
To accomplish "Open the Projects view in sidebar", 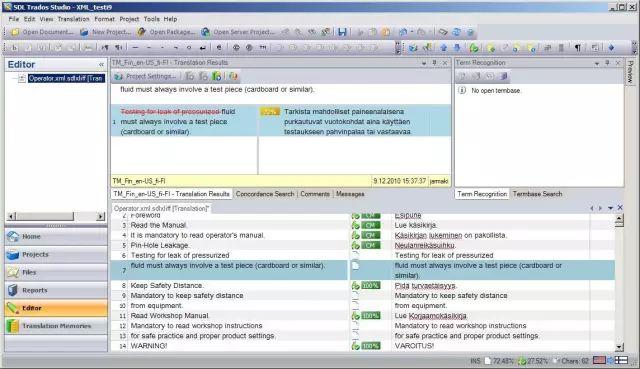I will (x=56, y=254).
